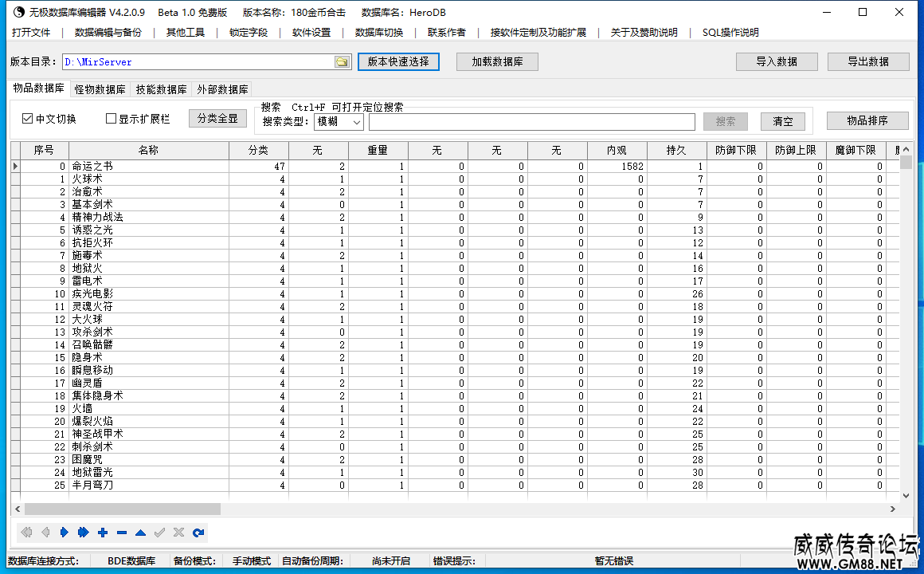Delete record with minus icon

click(x=122, y=533)
